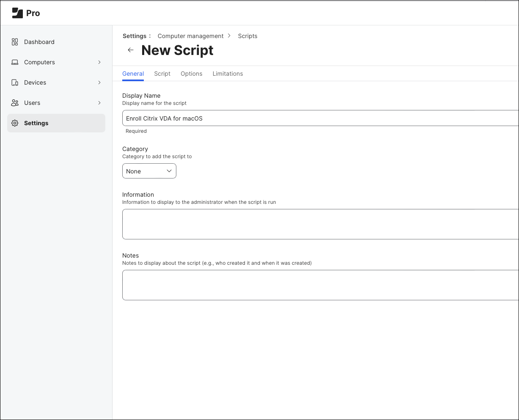Open the Category dropdown set to None

(149, 171)
